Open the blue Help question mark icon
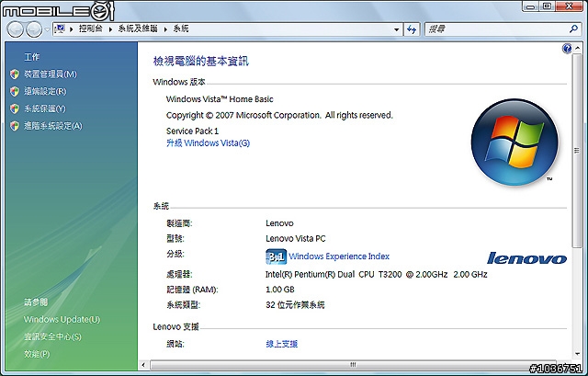 point(567,48)
